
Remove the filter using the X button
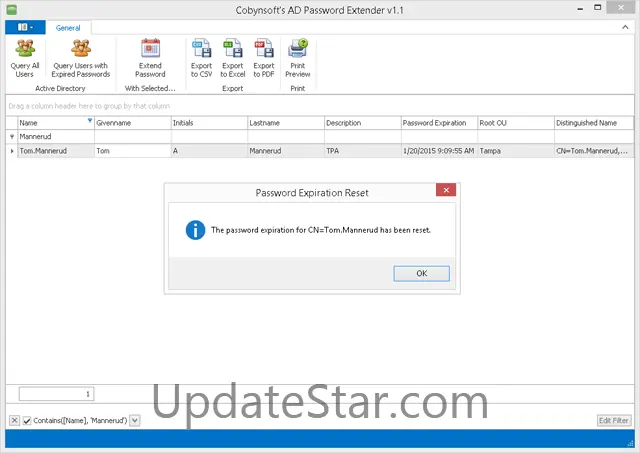point(14,420)
